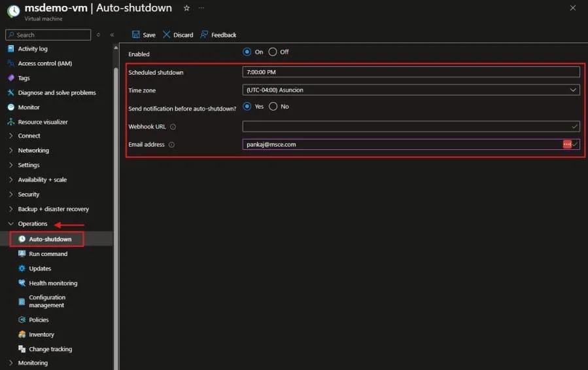Expand Backup + disaster recovery section
The height and width of the screenshot is (370, 588).
pos(11,209)
